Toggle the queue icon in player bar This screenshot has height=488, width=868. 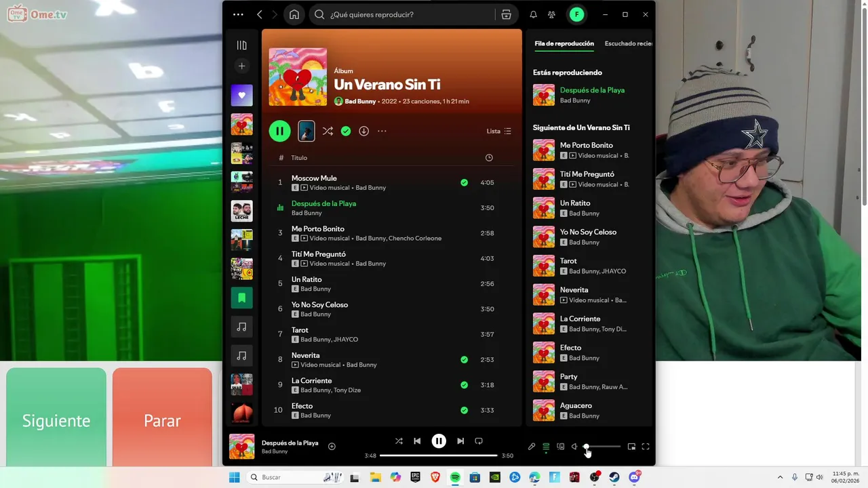tap(546, 447)
